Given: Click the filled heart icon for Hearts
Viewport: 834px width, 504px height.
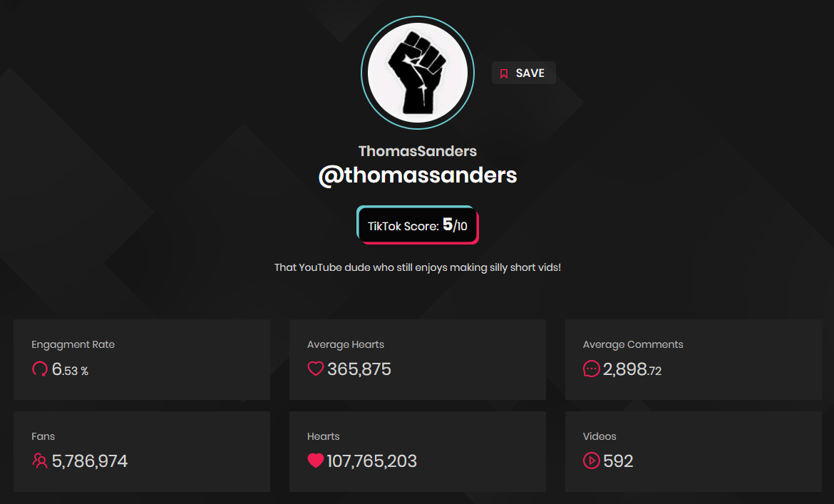Looking at the screenshot, I should pos(315,461).
